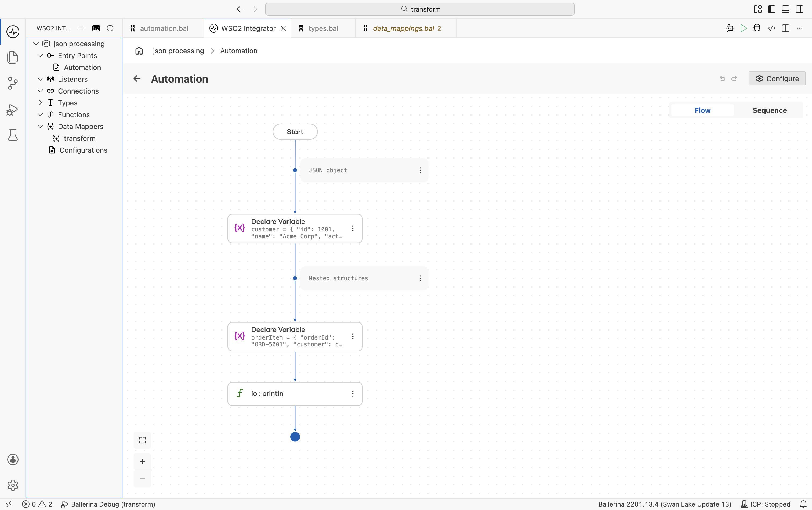Collapse the json processing project
Screen dimensions: 812x510
coord(36,44)
